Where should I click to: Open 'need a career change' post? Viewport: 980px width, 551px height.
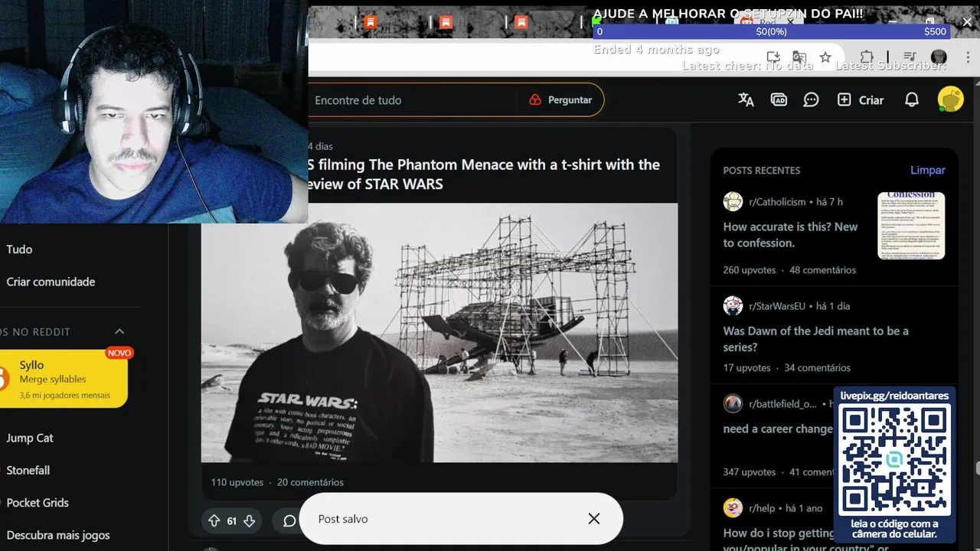pos(778,429)
